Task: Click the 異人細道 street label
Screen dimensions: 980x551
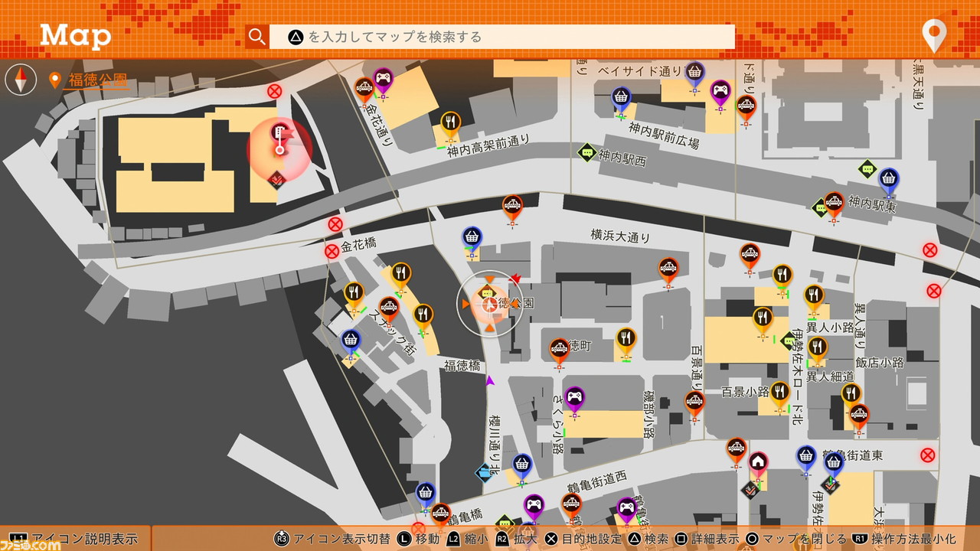Action: point(831,377)
